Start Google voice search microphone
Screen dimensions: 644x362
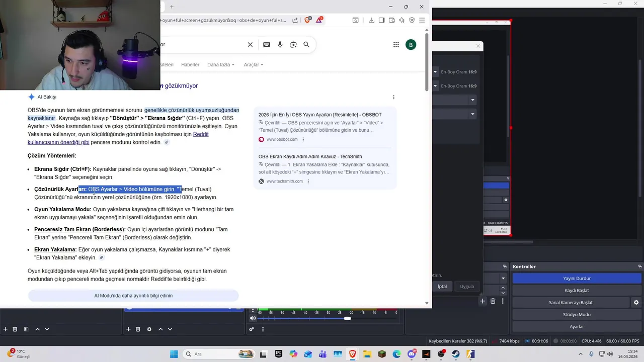tap(280, 44)
